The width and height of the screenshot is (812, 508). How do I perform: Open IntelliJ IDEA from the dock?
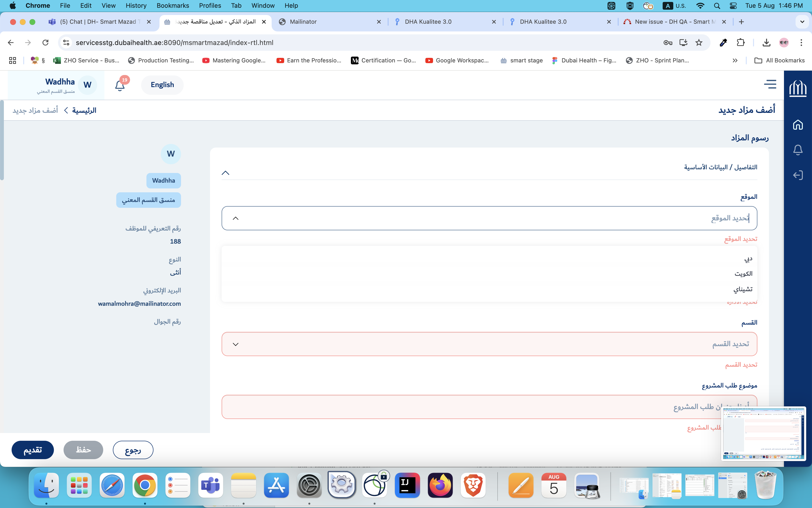coord(407,485)
